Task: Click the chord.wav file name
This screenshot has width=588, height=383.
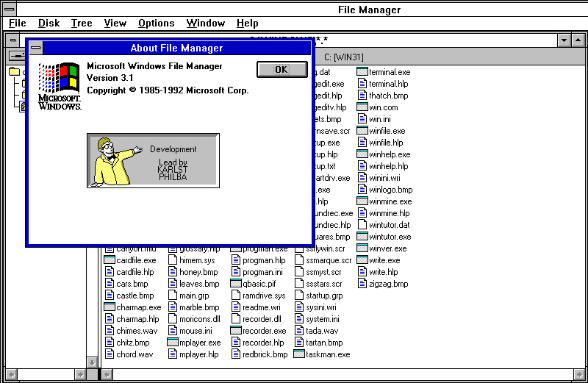Action: [x=135, y=354]
